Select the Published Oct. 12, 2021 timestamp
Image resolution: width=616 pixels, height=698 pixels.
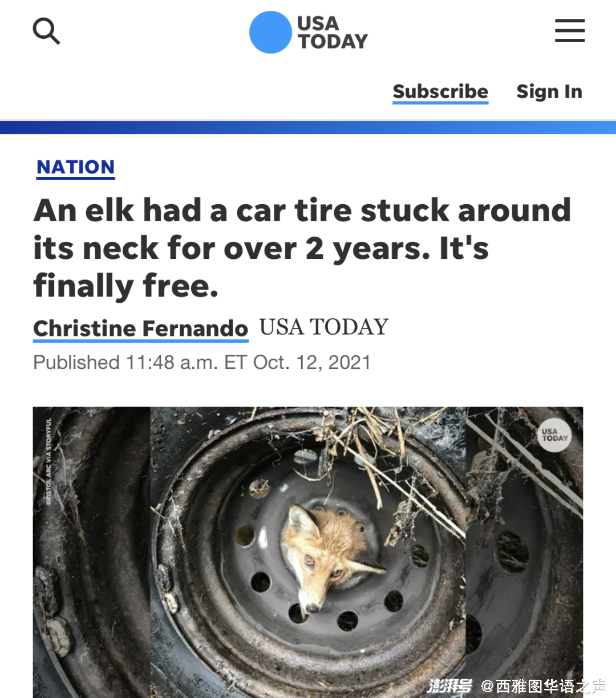202,363
